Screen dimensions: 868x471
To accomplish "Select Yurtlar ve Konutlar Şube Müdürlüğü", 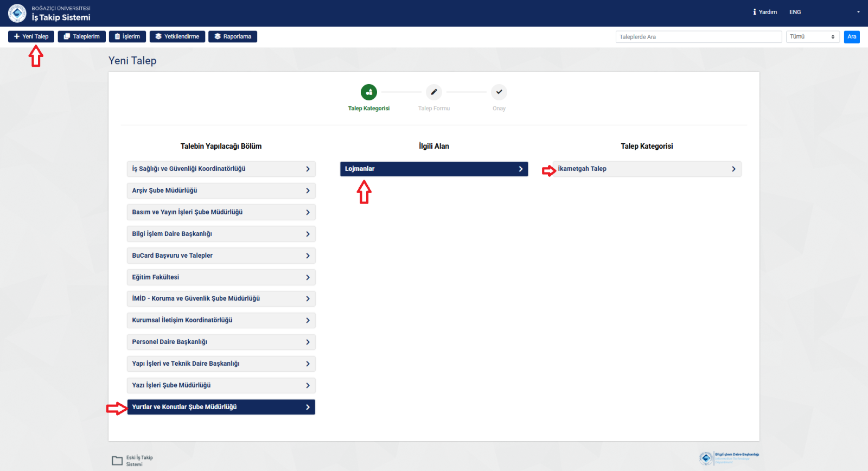I will [221, 407].
